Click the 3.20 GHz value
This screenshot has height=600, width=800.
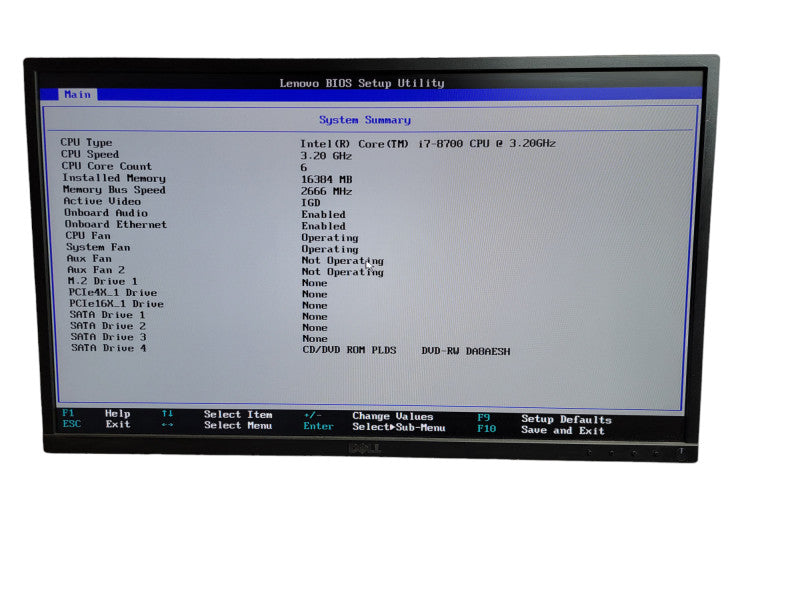[x=326, y=156]
